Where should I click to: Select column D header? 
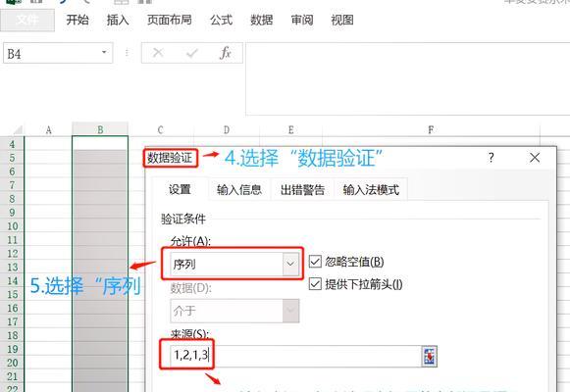point(227,129)
